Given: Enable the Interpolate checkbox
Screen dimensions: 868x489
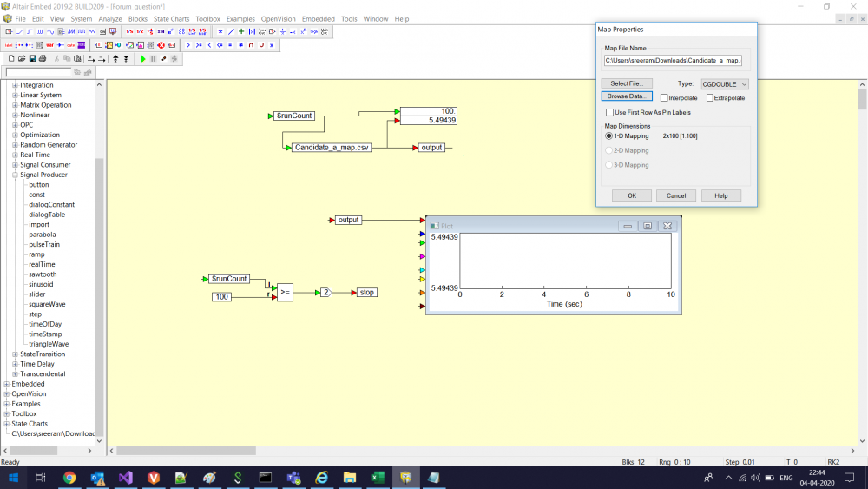Looking at the screenshot, I should click(664, 98).
